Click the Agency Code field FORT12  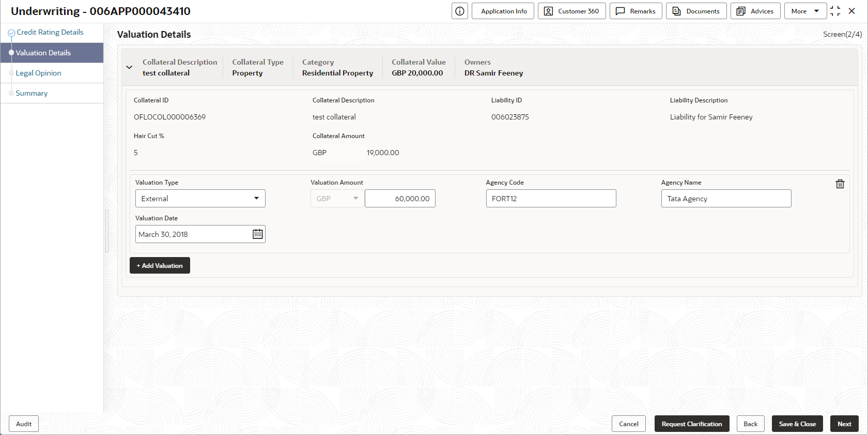pos(551,199)
